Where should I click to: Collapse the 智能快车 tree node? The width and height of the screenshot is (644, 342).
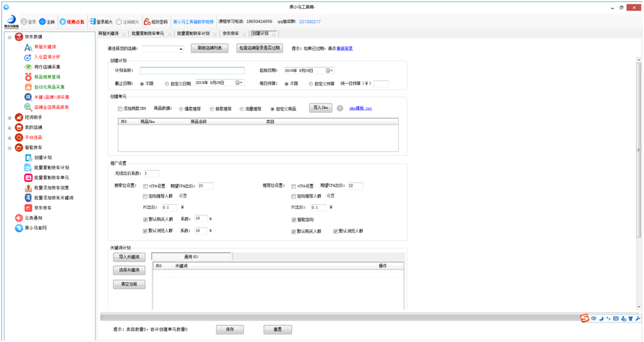tap(10, 148)
